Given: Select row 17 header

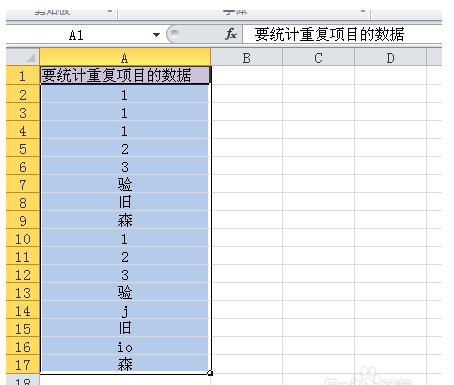Looking at the screenshot, I should pos(23,364).
